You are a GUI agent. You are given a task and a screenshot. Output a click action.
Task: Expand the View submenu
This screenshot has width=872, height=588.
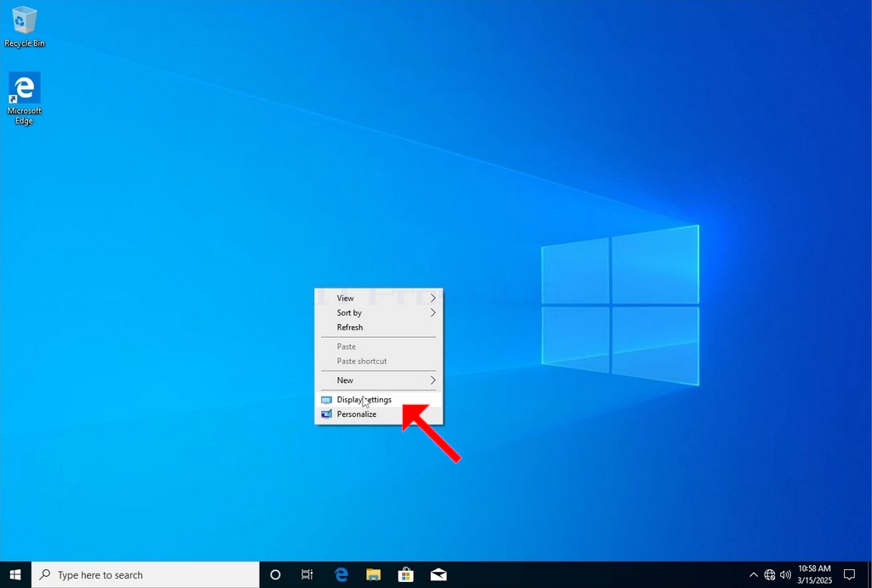(379, 298)
